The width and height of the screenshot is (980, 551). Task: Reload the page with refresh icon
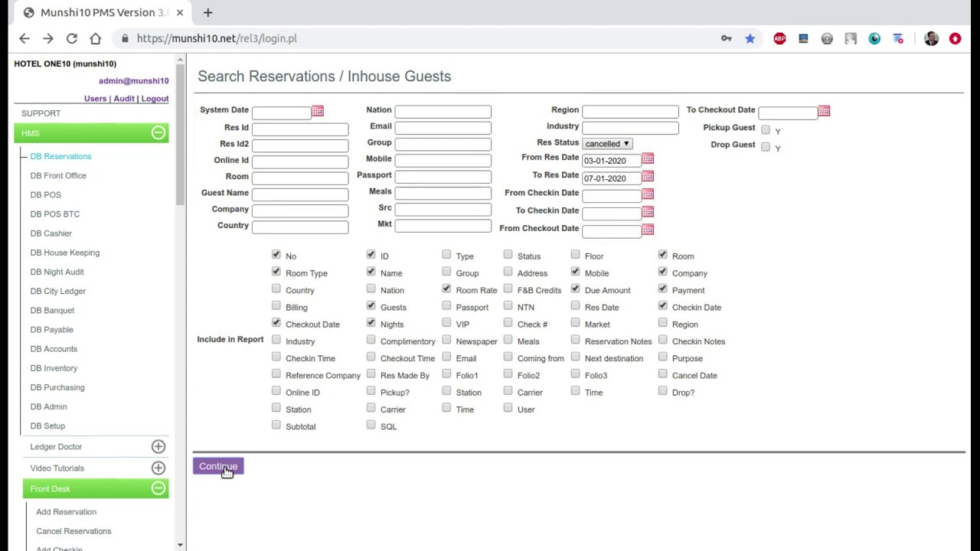72,38
